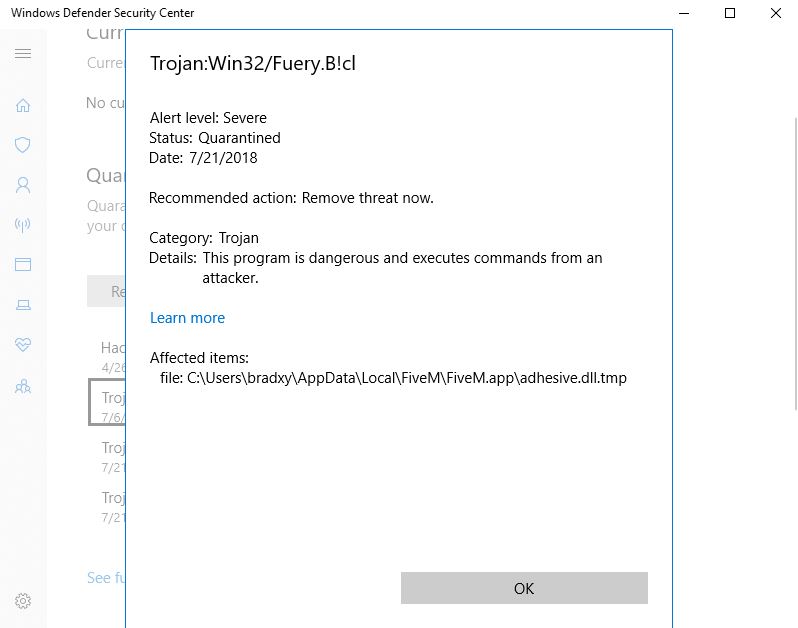Open Firewall & network protection icon
798x628 pixels.
(x=22, y=224)
